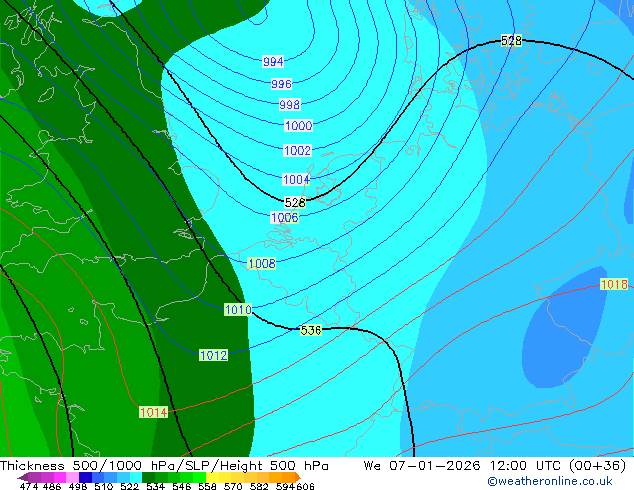Image resolution: width=634 pixels, height=490 pixels.
Task: Click the 1004 isobar label
Action: (x=296, y=179)
